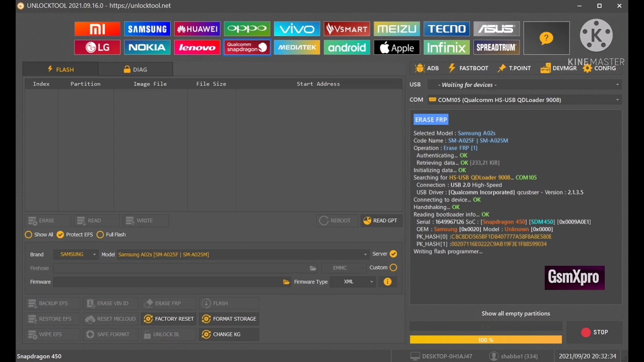644x362 pixels.
Task: Click the ERASE FRP log heading
Action: coord(431,120)
